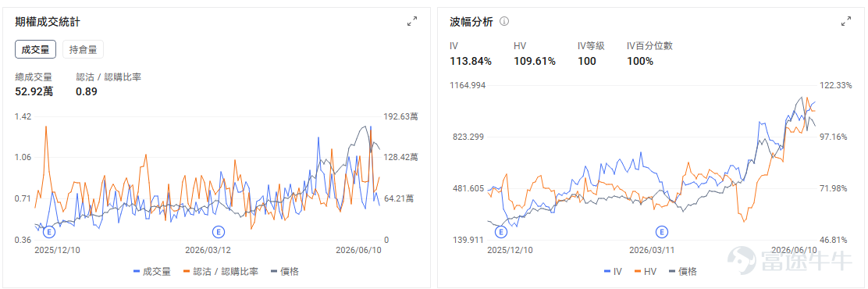Toggle the 價格 legend in volume chart
This screenshot has height=289, width=868.
coord(285,271)
